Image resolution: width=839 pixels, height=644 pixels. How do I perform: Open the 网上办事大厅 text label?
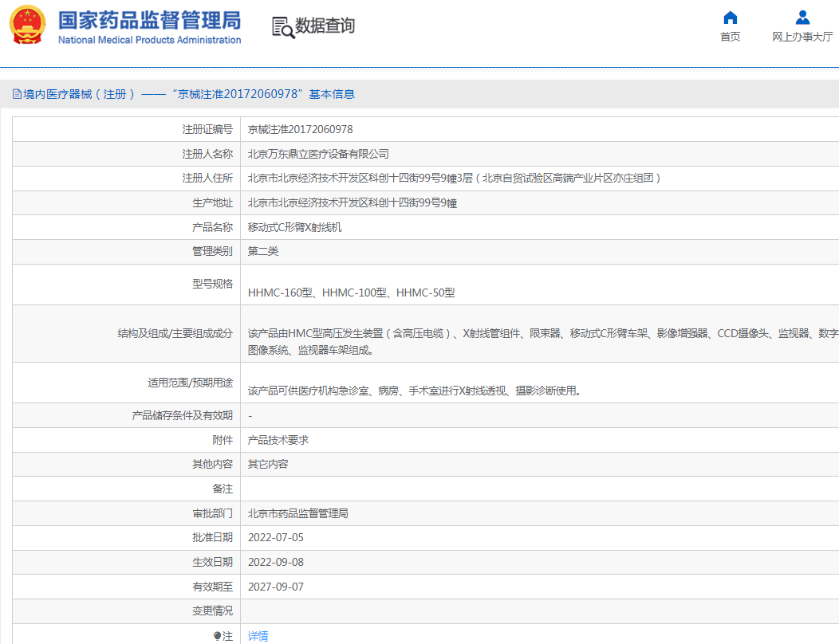(x=802, y=37)
